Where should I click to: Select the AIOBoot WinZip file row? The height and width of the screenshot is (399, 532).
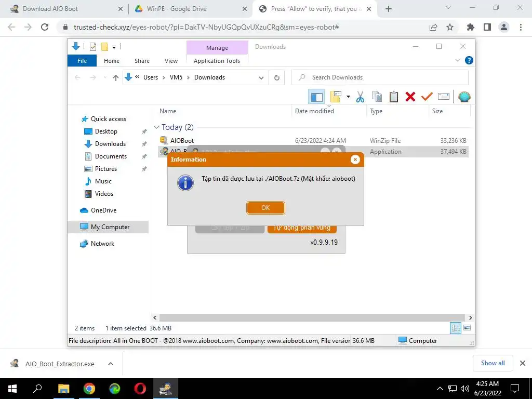[x=313, y=140]
